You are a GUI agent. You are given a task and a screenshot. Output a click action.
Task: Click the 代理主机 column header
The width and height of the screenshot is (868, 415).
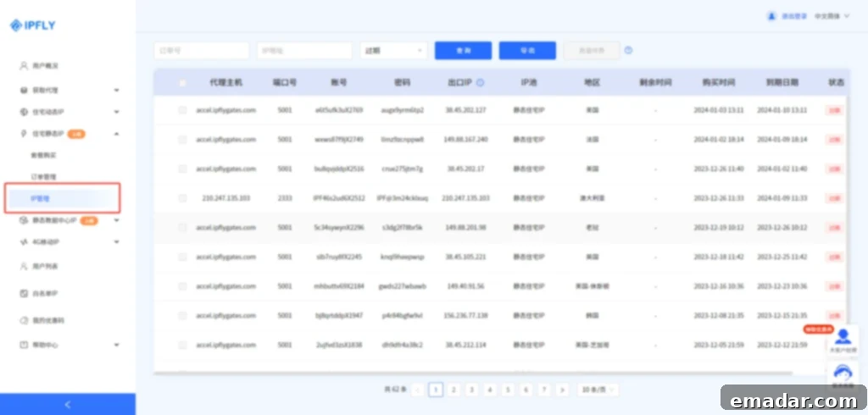[225, 82]
